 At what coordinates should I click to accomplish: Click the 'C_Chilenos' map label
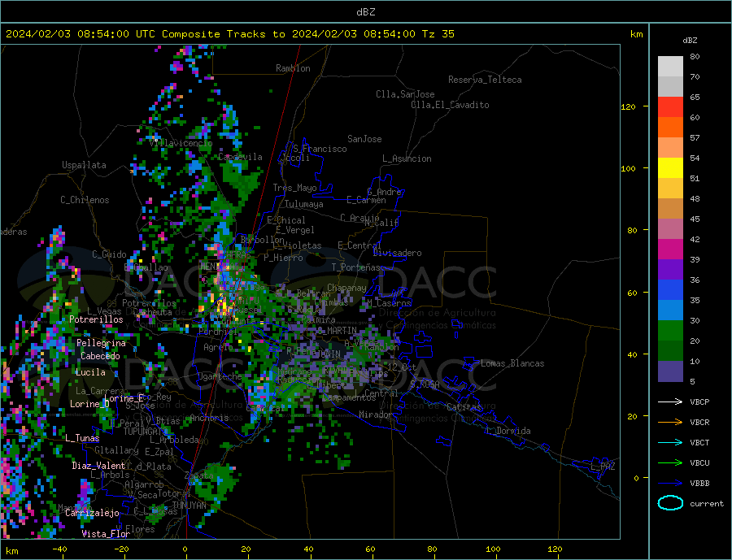(x=85, y=200)
